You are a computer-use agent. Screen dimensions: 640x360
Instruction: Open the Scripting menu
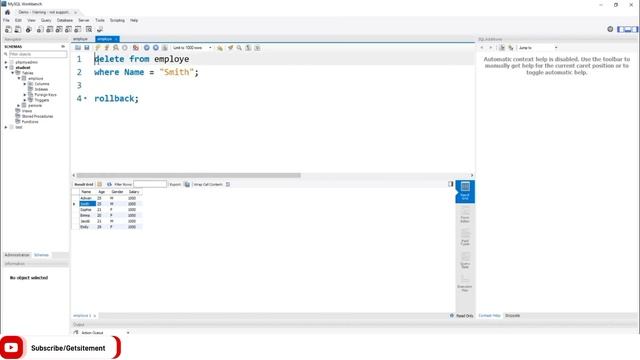117,20
